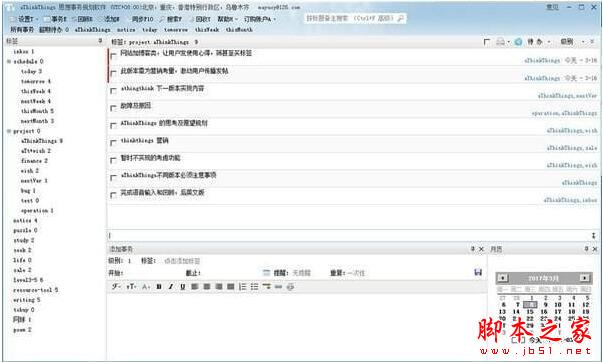The width and height of the screenshot is (603, 362).
Task: Open the 重复 repeat option selector
Action: [355, 273]
